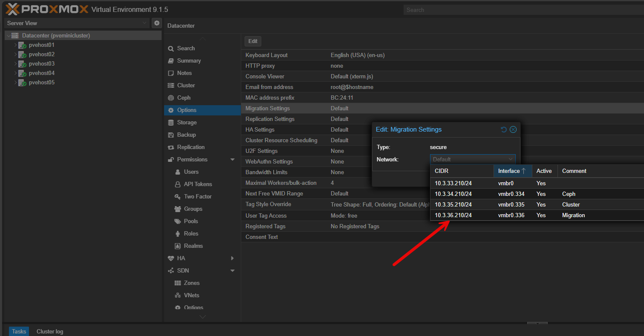Screen dimensions: 644x336
Task: Expand the pvehost01 node tree
Action: coord(15,45)
